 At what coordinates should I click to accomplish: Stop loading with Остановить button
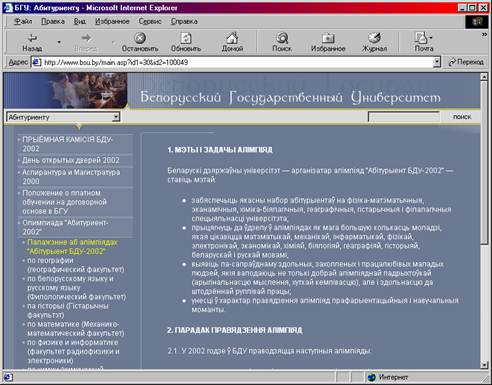(140, 42)
